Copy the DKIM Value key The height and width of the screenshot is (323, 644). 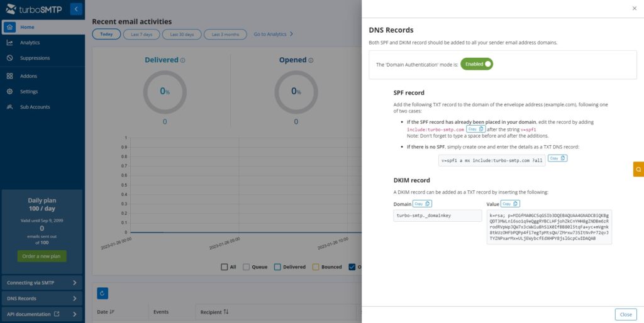(510, 204)
